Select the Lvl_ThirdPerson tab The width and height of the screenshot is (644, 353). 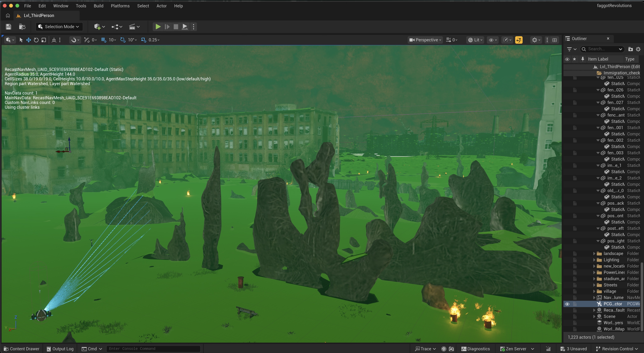click(x=46, y=15)
